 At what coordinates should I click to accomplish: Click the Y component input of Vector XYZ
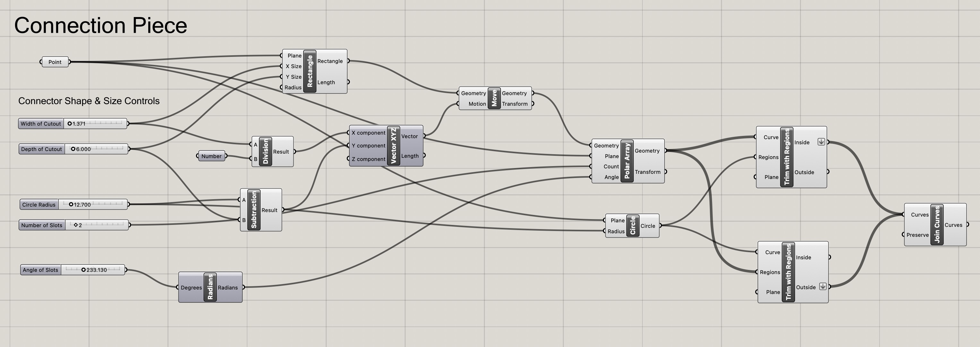pyautogui.click(x=368, y=146)
